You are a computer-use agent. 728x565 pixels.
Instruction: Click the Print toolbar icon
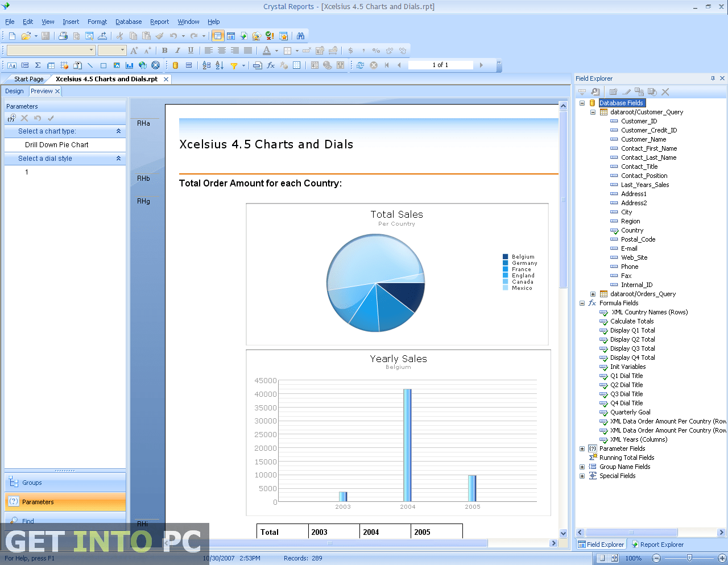click(x=64, y=36)
